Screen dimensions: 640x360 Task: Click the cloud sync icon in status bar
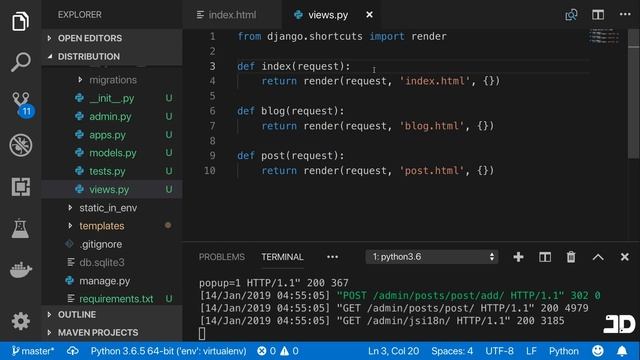coord(73,351)
